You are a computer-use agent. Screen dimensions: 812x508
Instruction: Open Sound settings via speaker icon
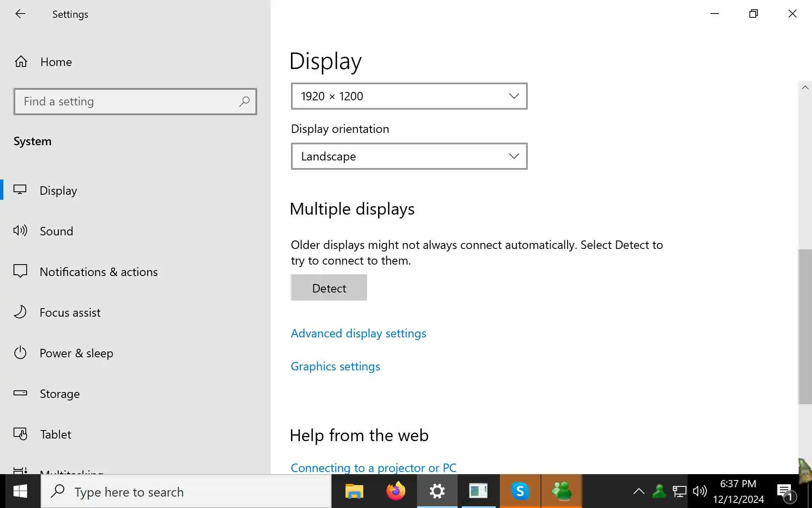point(20,231)
